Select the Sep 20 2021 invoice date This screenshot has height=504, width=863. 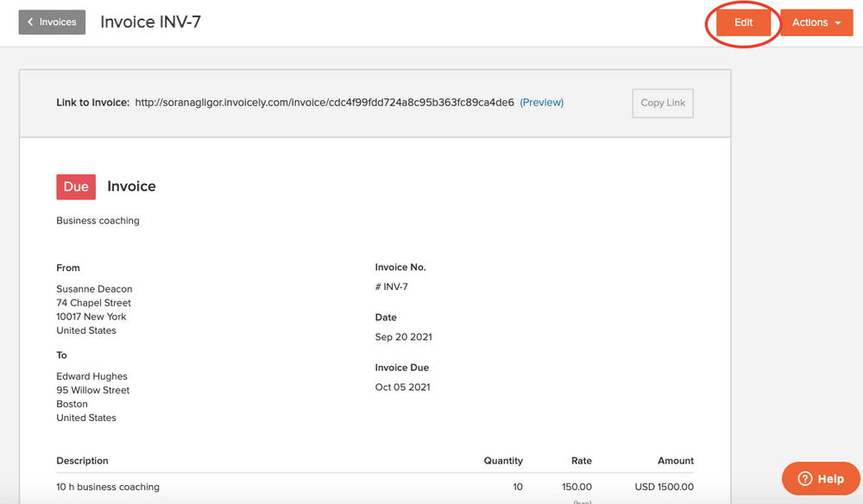pyautogui.click(x=403, y=337)
